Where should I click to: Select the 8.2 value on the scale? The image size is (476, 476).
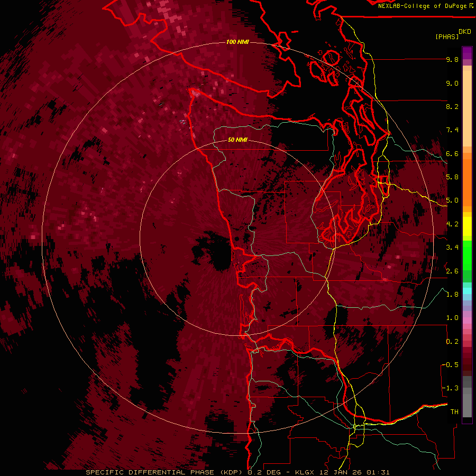(452, 106)
